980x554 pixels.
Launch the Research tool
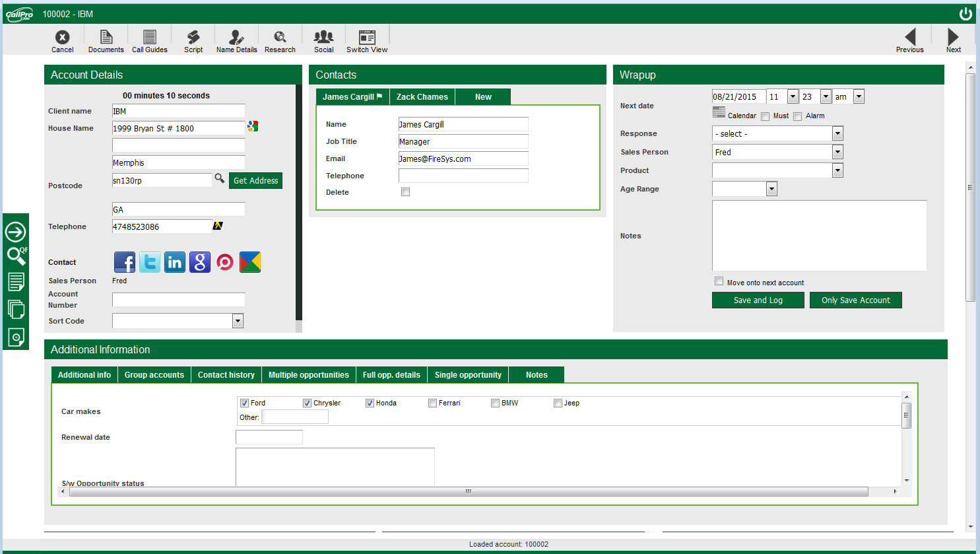(x=280, y=41)
